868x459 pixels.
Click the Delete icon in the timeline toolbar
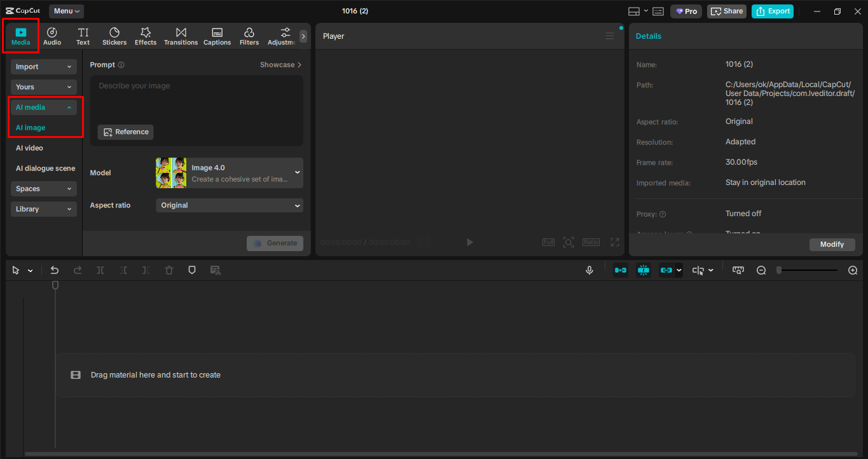point(169,270)
